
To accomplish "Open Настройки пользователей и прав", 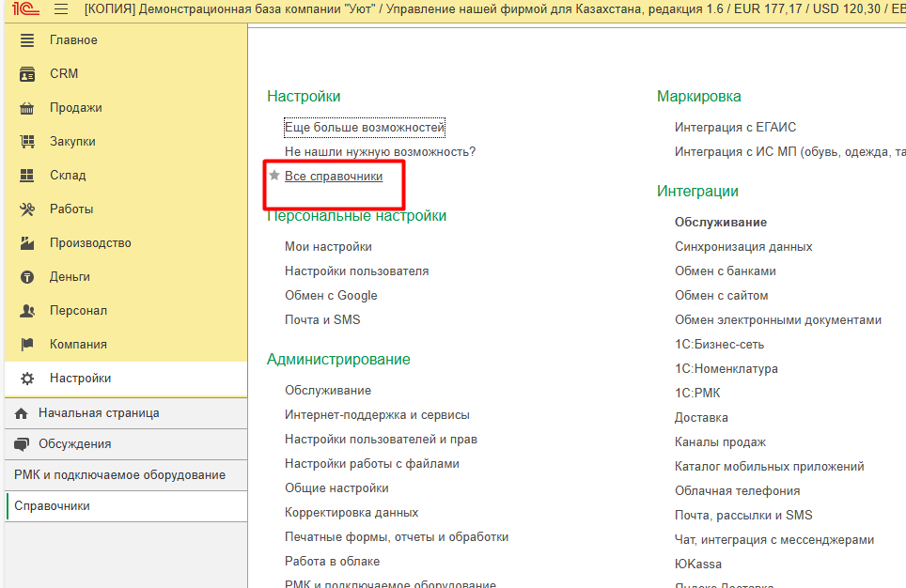I will point(381,440).
